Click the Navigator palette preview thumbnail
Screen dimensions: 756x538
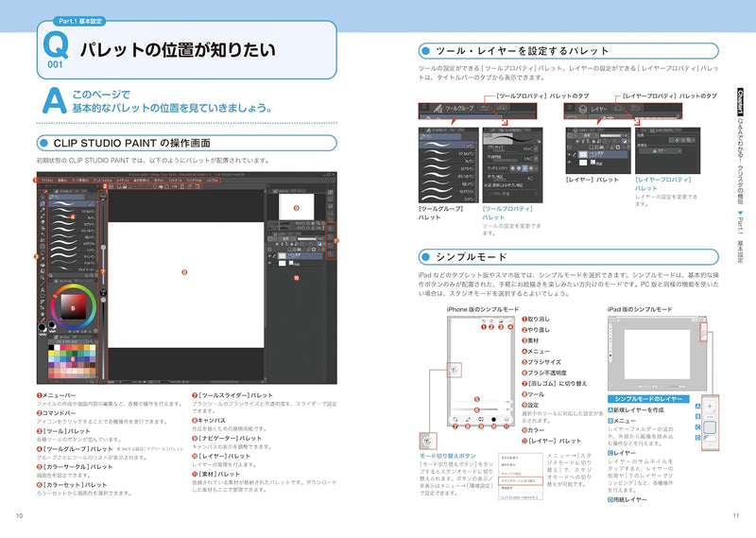[x=296, y=206]
